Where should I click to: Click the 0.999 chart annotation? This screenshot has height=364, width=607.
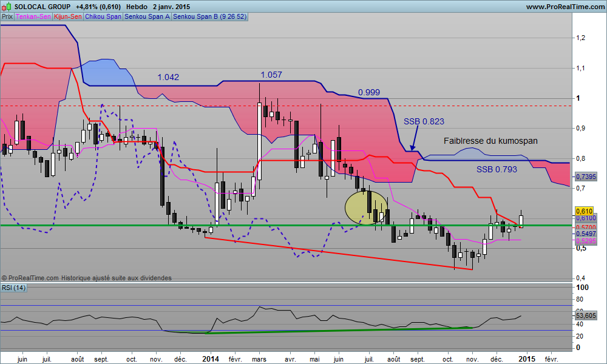coord(369,92)
